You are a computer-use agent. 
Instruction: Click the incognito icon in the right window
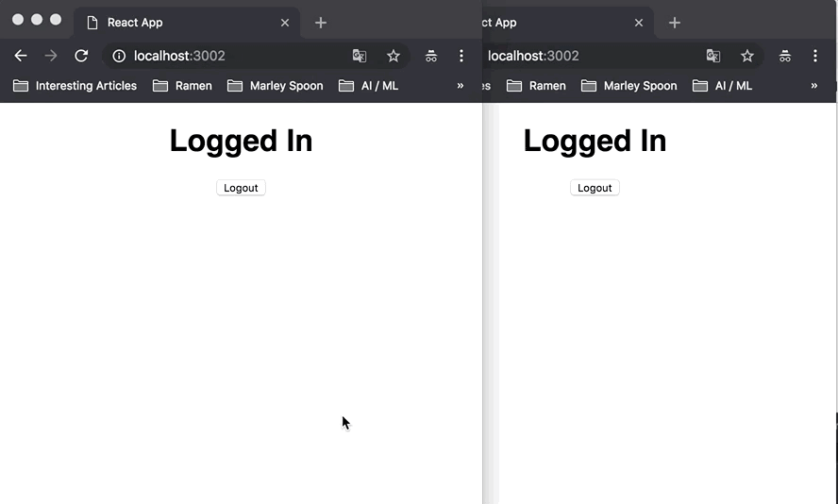pos(785,56)
